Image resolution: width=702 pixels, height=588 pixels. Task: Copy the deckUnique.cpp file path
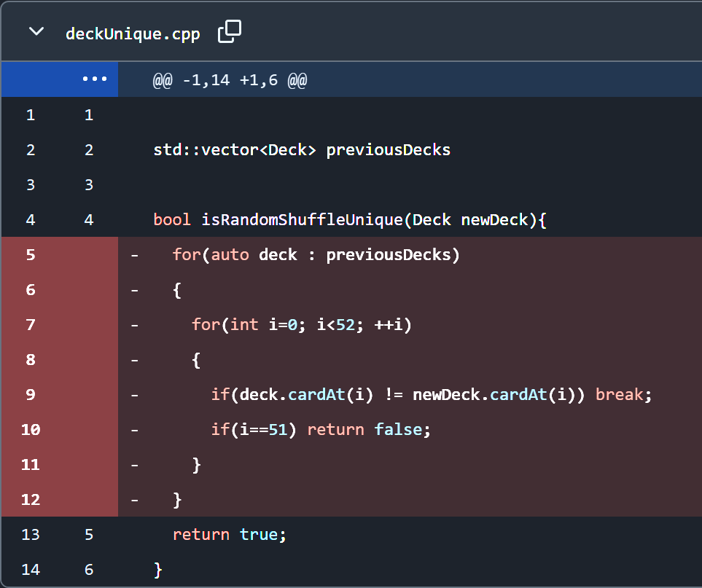click(230, 31)
